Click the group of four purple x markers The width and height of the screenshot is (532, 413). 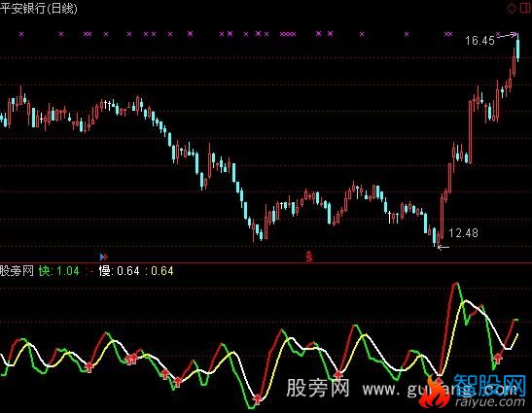(288, 34)
